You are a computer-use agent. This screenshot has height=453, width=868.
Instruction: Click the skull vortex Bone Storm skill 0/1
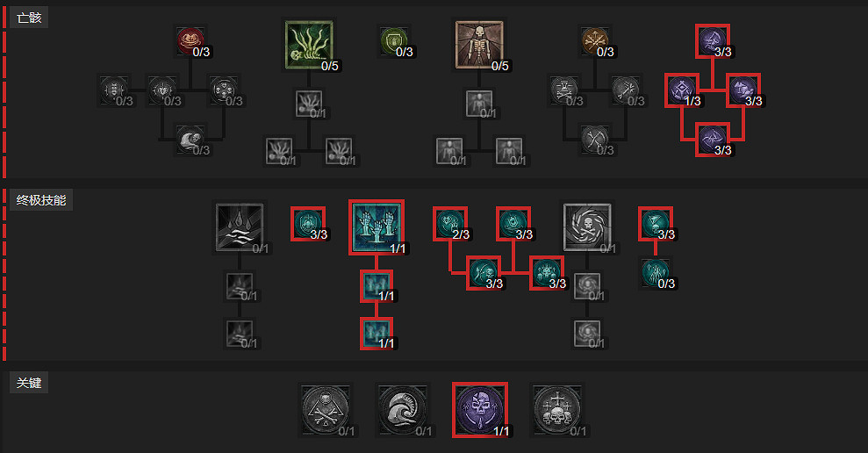587,227
